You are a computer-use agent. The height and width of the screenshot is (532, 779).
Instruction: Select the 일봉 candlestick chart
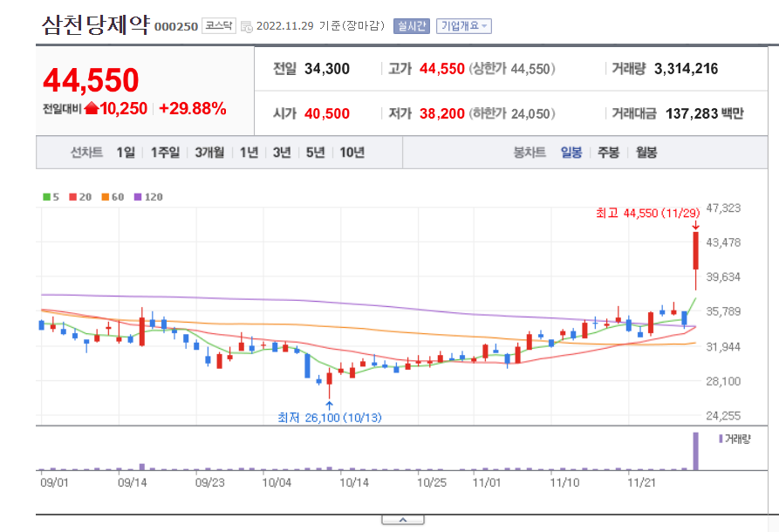point(571,152)
